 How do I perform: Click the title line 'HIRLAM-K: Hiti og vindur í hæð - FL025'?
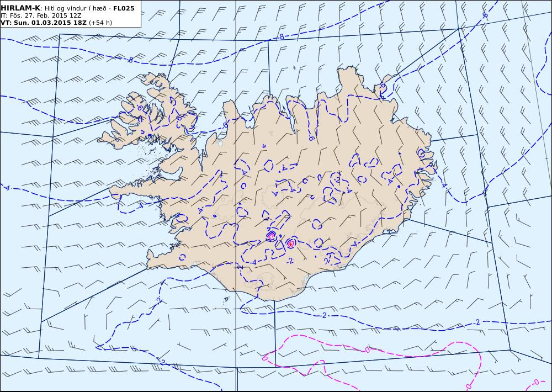click(67, 8)
